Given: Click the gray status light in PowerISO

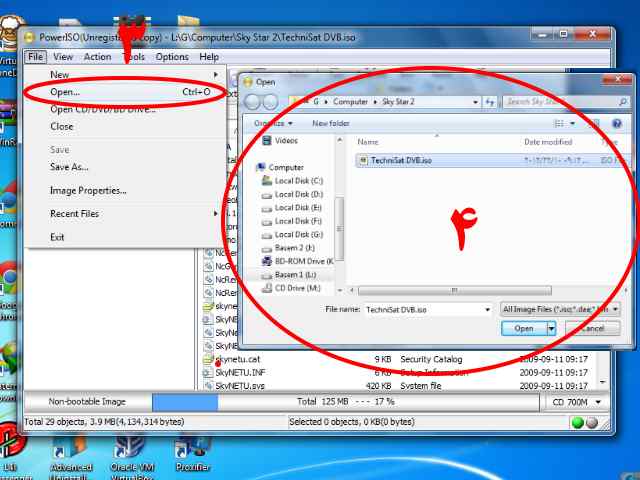Looking at the screenshot, I should tap(592, 423).
